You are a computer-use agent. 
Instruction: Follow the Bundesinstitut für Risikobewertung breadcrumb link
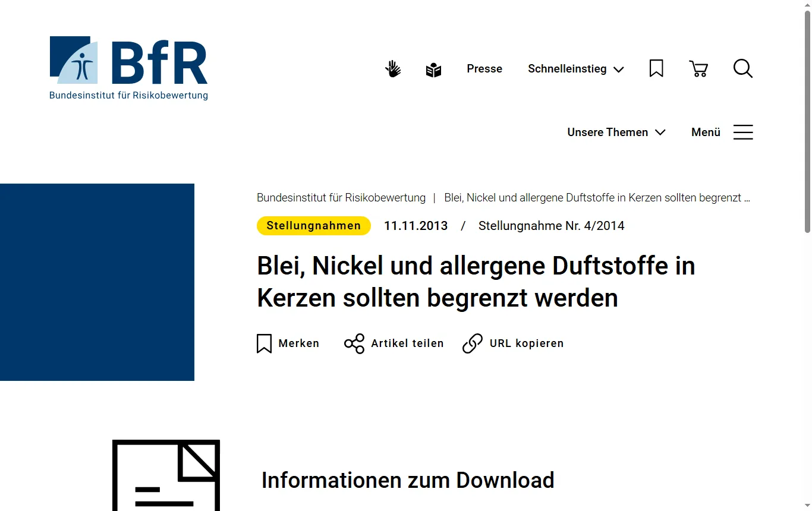tap(341, 198)
